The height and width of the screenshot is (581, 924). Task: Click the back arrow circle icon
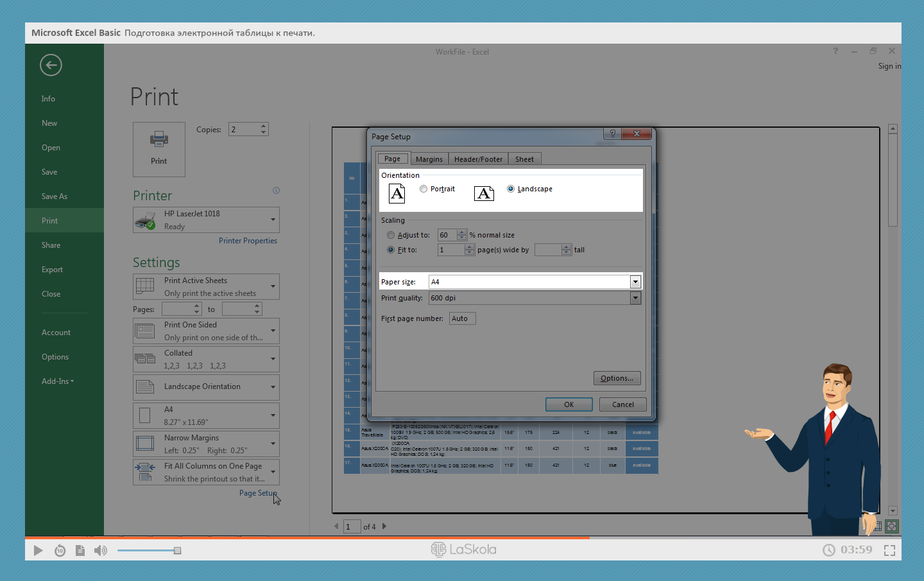click(51, 65)
